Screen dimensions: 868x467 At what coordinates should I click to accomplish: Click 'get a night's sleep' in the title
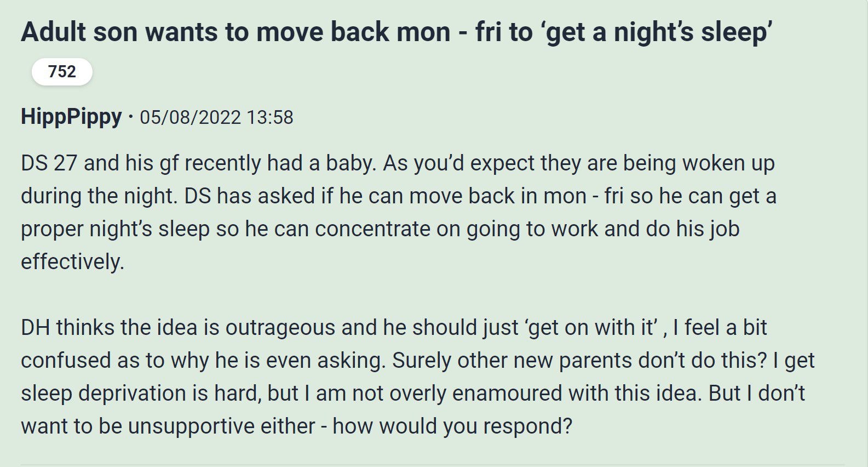coord(659,32)
